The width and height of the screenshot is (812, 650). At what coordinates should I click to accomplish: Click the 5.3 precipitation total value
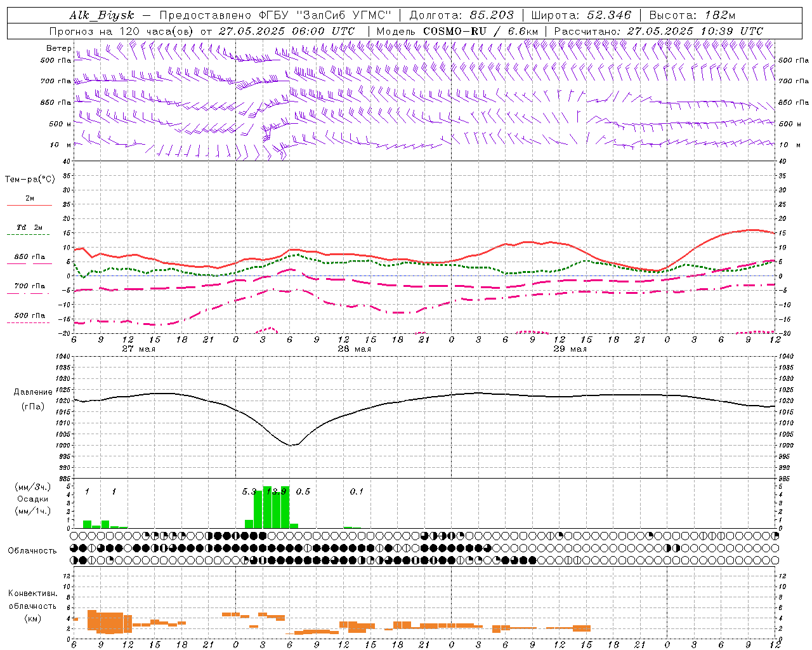point(249,492)
